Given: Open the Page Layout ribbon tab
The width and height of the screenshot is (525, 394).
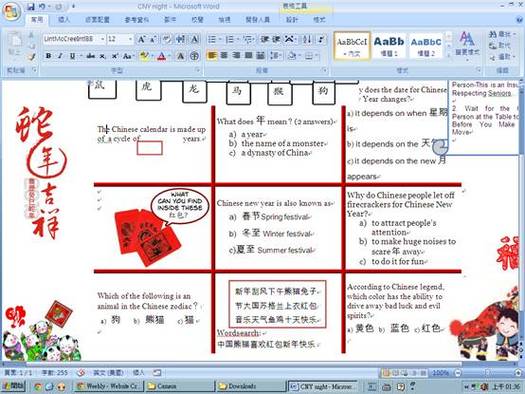Looking at the screenshot, I should [97, 20].
